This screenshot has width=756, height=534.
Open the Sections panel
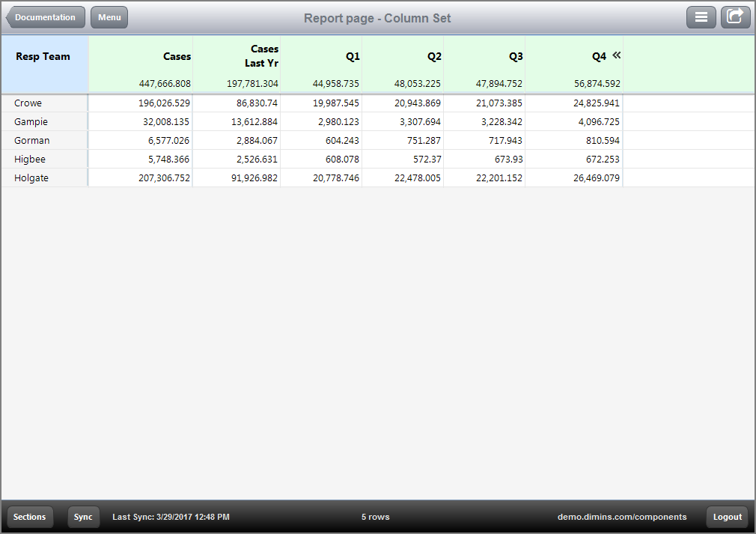(x=29, y=517)
